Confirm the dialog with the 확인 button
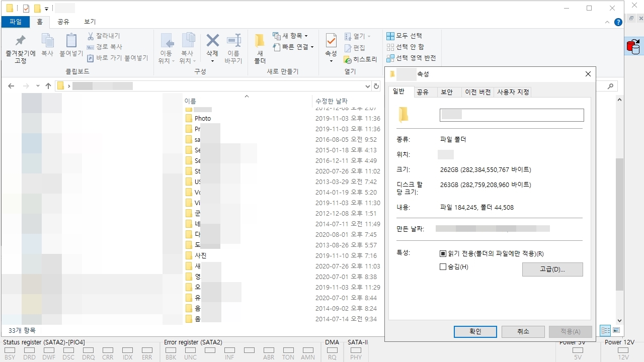This screenshot has width=644, height=362. 475,331
